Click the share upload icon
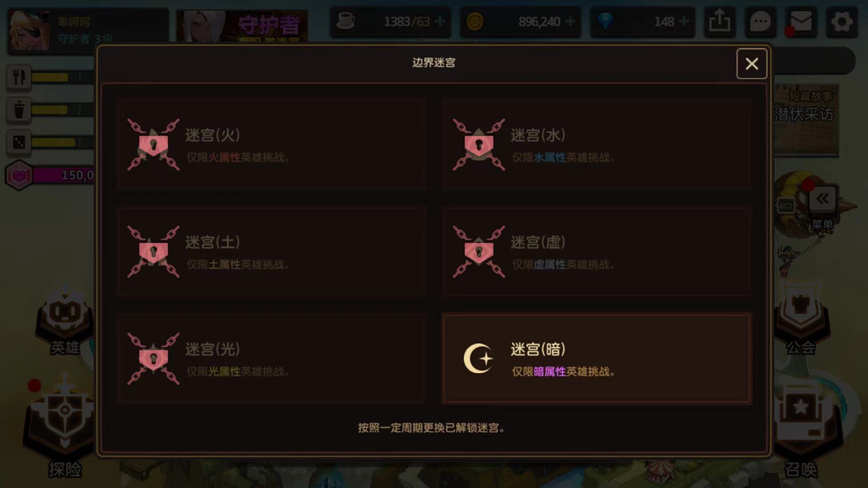The height and width of the screenshot is (488, 868). 719,21
